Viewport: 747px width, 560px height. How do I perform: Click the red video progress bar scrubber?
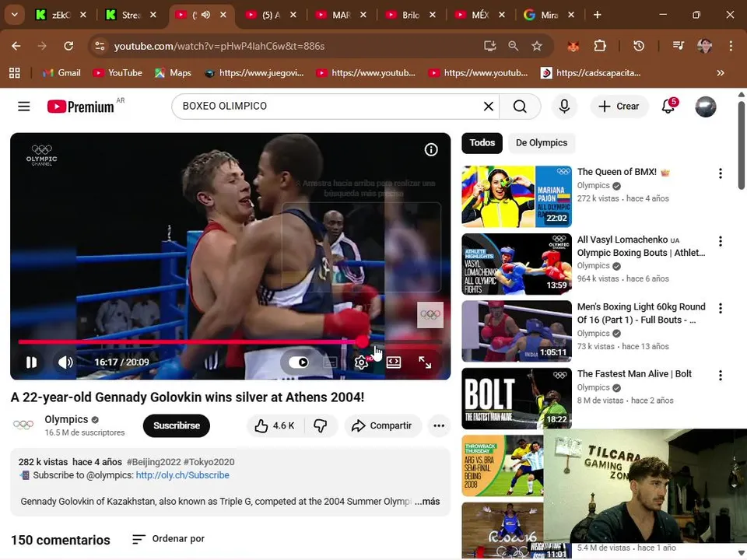[363, 341]
